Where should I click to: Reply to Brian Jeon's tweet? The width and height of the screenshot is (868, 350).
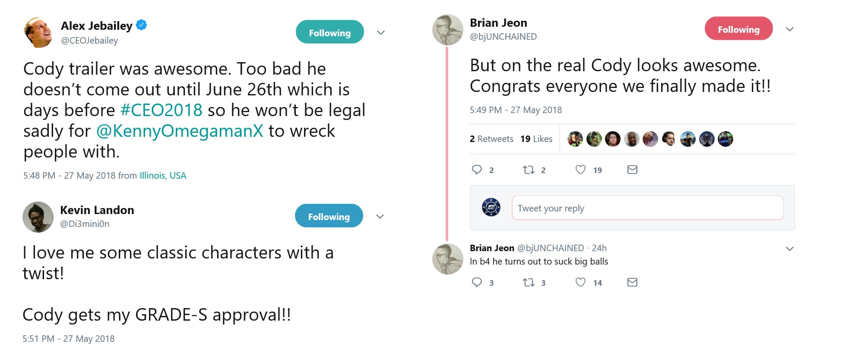point(477,170)
